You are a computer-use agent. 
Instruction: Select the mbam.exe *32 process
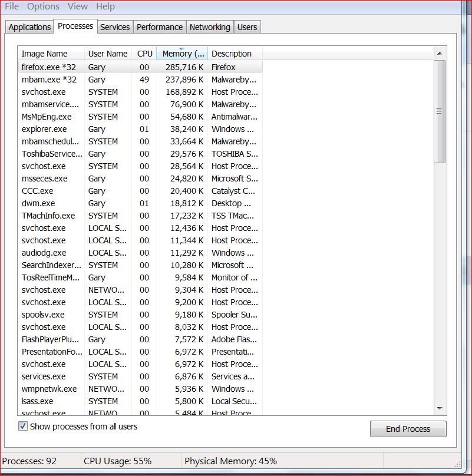tap(140, 80)
